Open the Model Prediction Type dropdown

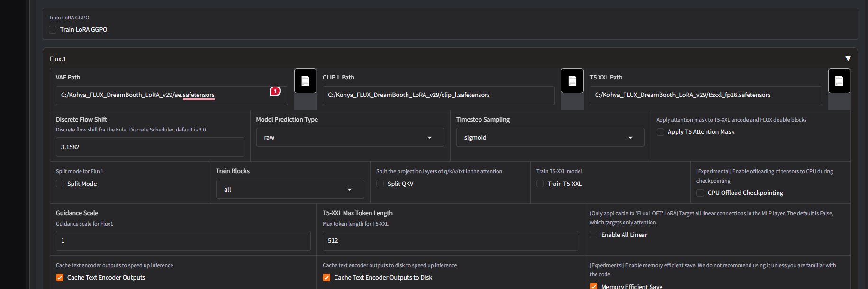[x=350, y=138]
